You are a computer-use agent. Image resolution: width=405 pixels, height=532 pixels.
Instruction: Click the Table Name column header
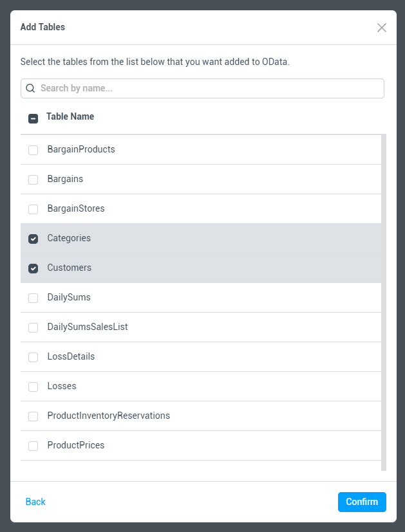(70, 117)
